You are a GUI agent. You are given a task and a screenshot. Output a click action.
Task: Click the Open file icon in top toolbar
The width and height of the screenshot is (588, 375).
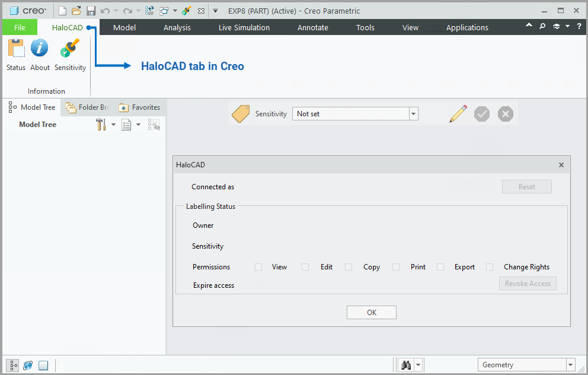tap(76, 10)
